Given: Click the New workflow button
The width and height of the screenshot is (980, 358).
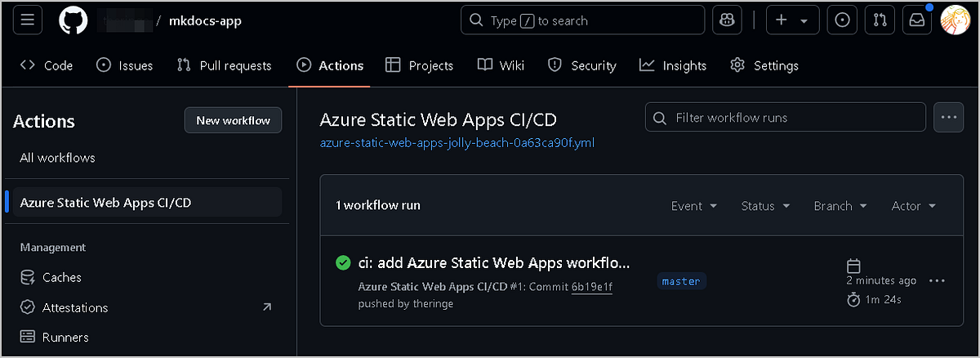Looking at the screenshot, I should 233,121.
